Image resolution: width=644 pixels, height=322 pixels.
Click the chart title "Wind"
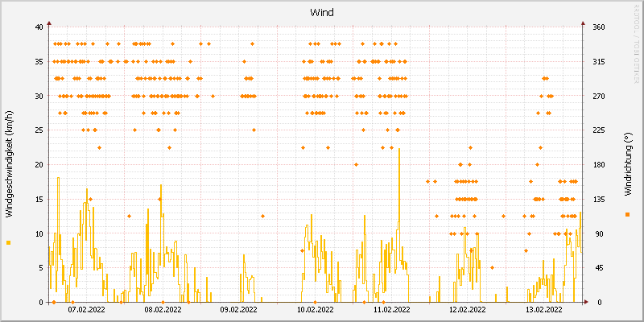coord(321,13)
